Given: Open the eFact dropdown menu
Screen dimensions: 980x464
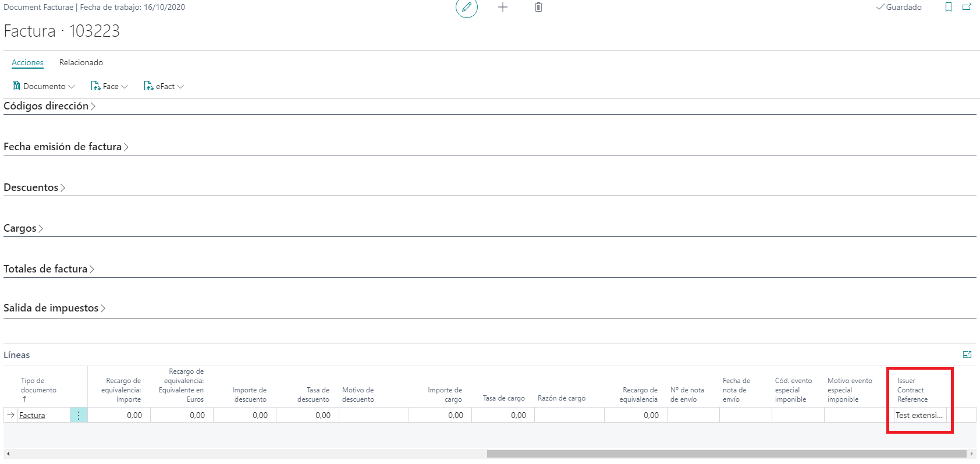Looking at the screenshot, I should [x=164, y=86].
